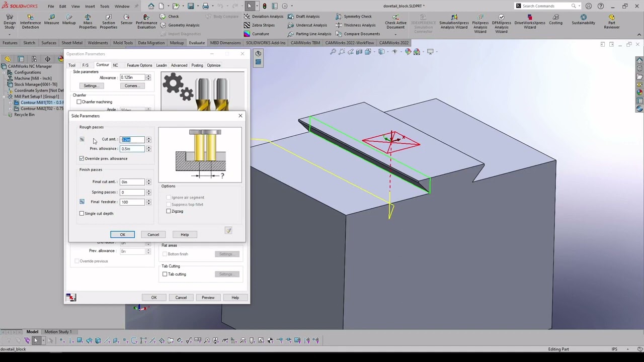Click the Final feedrate input field
644x362 pixels.
[132, 202]
